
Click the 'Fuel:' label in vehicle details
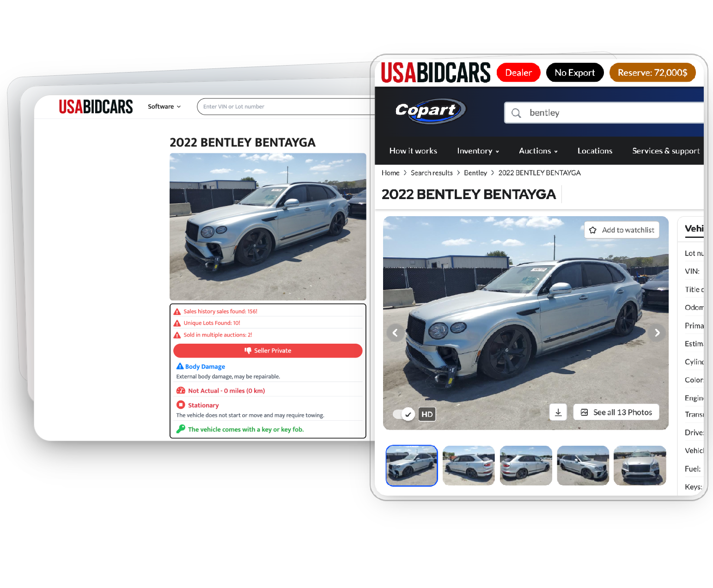(693, 469)
